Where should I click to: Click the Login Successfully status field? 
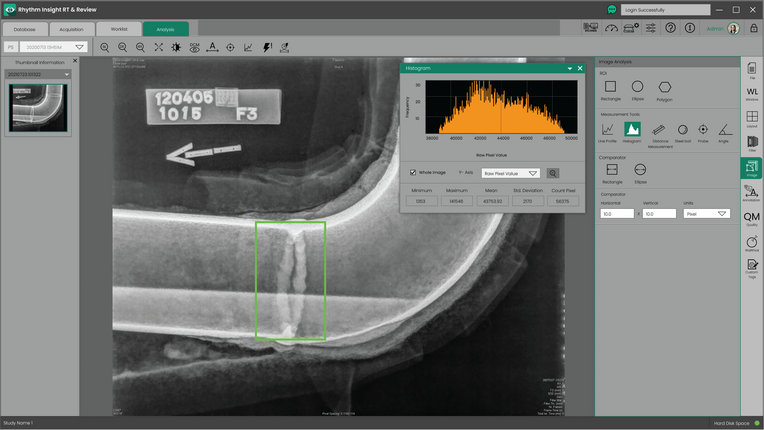click(x=665, y=10)
